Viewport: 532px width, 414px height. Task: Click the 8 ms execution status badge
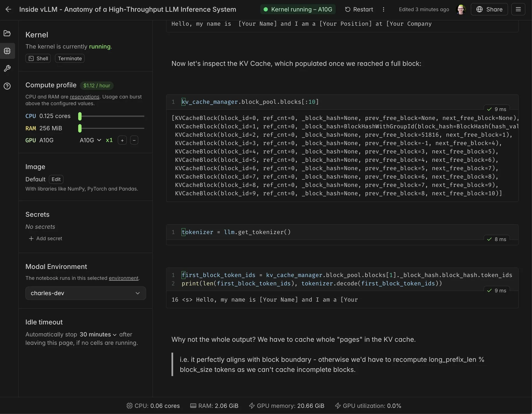tap(497, 239)
